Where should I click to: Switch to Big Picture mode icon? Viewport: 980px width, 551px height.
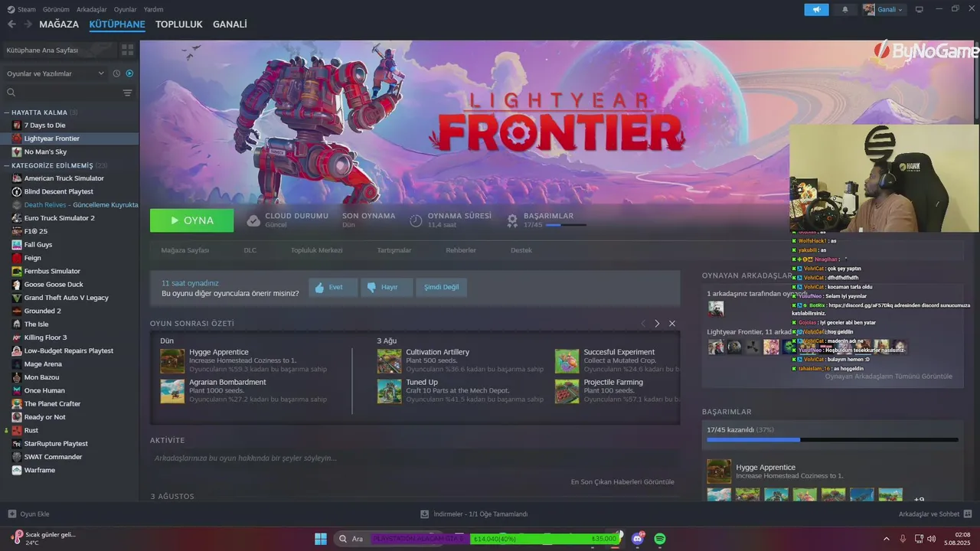[920, 9]
